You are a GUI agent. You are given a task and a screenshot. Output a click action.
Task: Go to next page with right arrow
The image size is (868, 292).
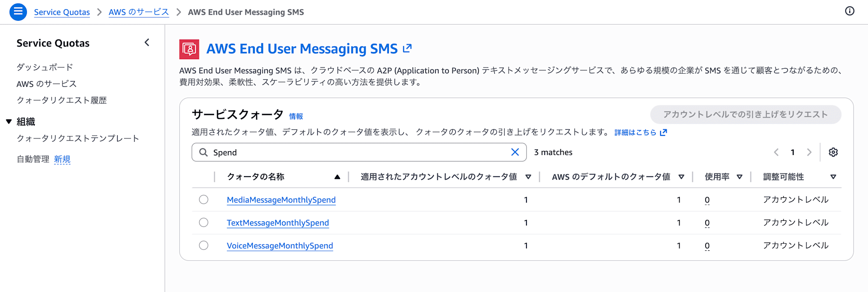click(x=809, y=152)
